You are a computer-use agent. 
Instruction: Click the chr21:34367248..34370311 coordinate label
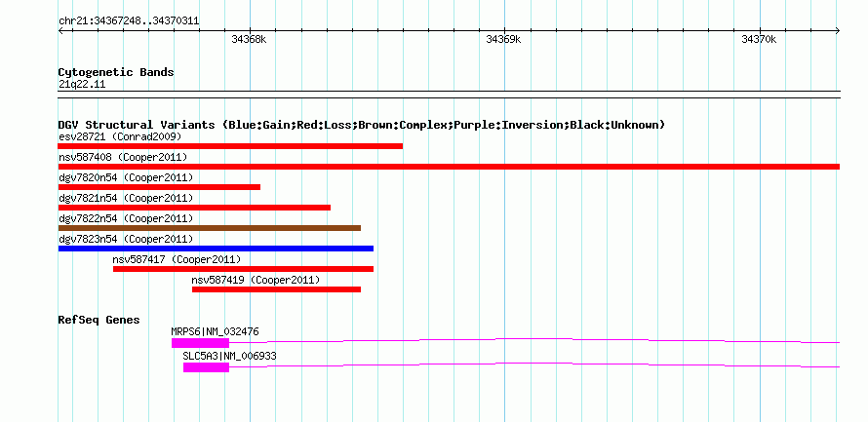129,21
